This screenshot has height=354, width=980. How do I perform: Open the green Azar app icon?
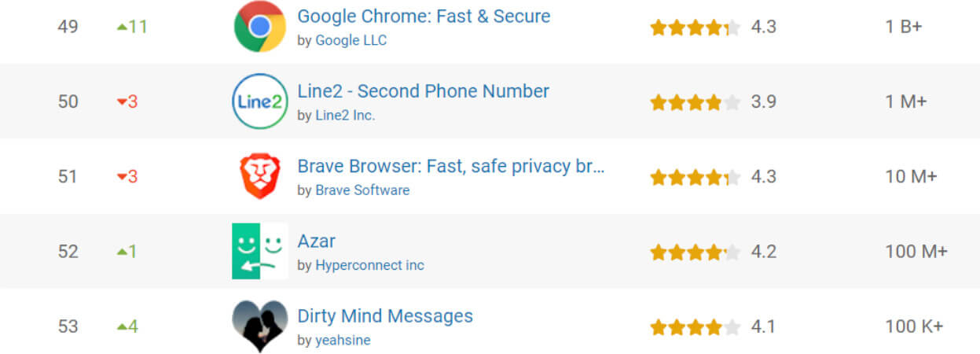[x=260, y=251]
